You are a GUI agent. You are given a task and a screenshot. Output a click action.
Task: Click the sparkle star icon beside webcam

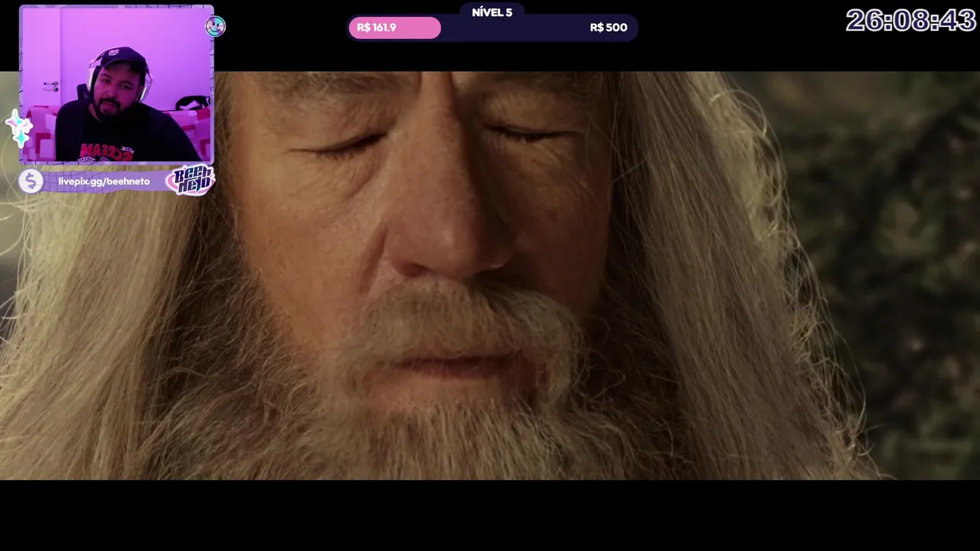pos(19,128)
